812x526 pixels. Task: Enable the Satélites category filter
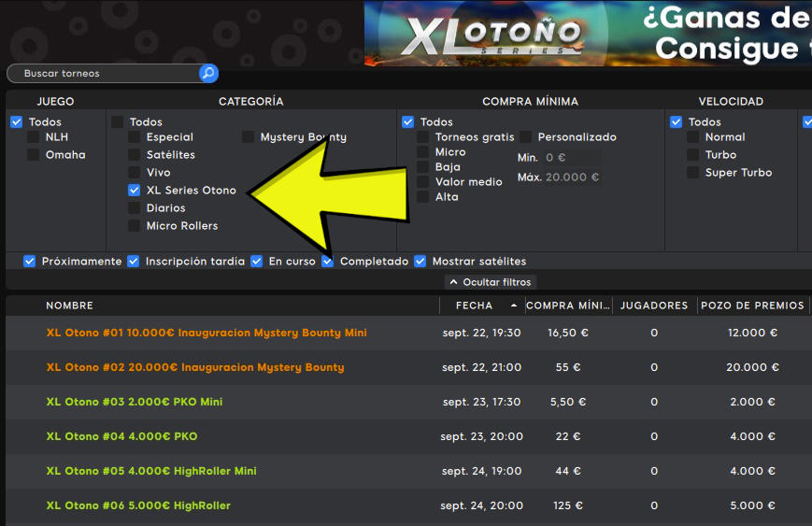pos(135,155)
